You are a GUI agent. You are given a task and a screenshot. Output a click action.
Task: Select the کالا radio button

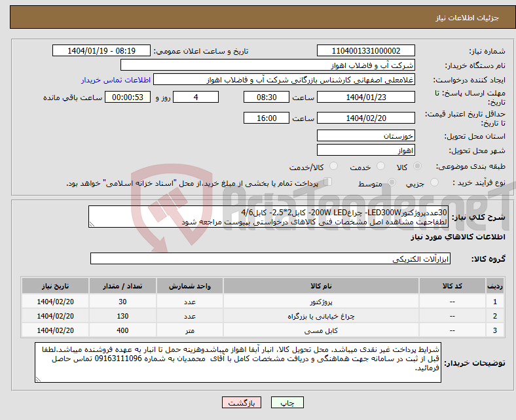click(x=417, y=166)
